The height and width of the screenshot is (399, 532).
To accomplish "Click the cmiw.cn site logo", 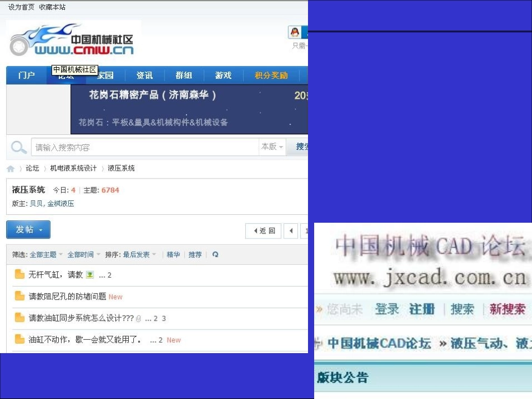I will (x=72, y=40).
